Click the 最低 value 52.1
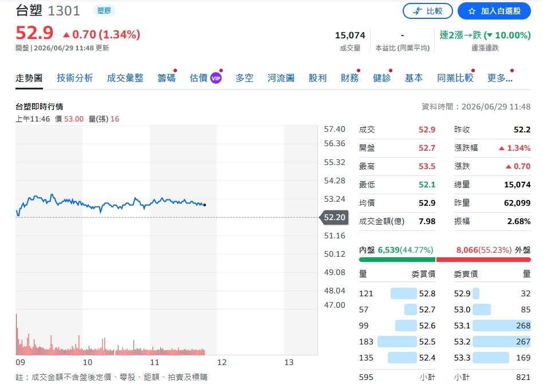543x392 pixels. (427, 185)
